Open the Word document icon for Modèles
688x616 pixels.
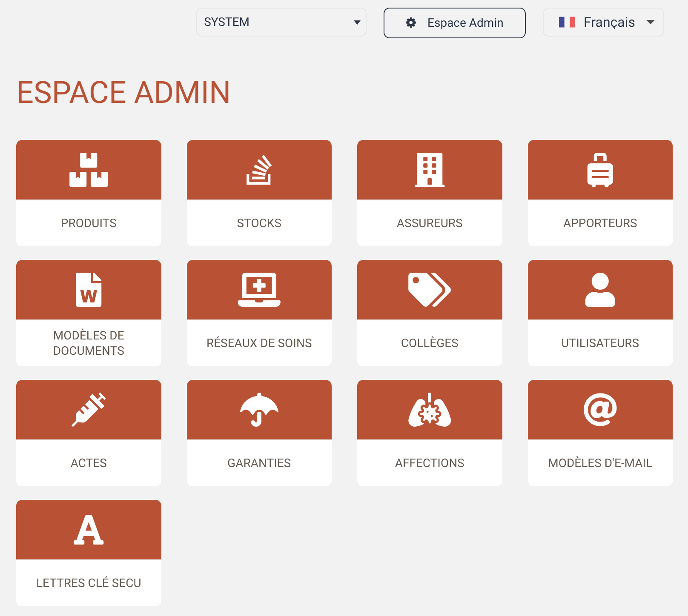pos(89,290)
